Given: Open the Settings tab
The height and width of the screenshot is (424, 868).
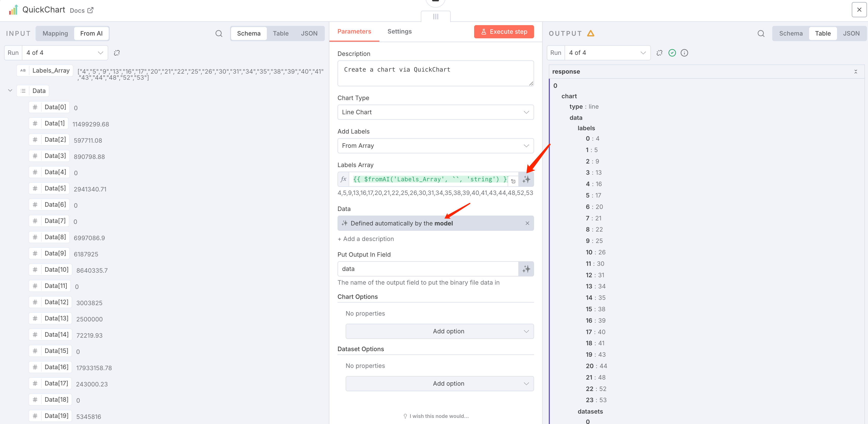Looking at the screenshot, I should [x=399, y=31].
